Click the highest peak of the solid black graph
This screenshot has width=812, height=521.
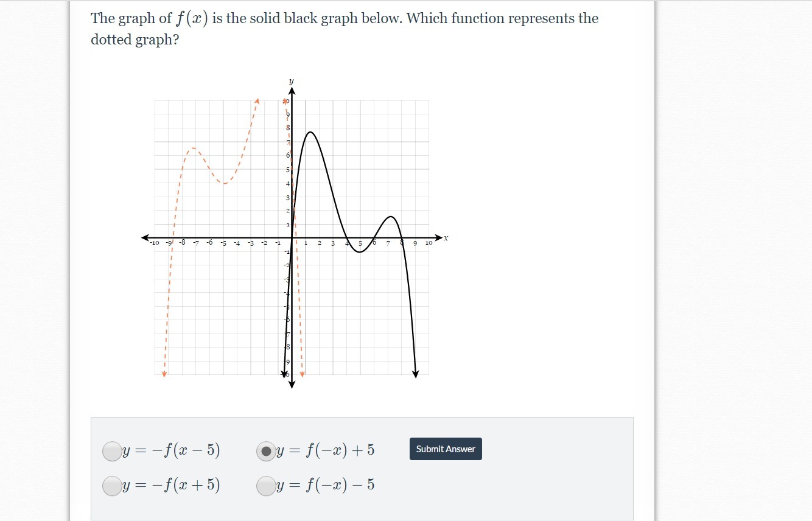pos(310,132)
